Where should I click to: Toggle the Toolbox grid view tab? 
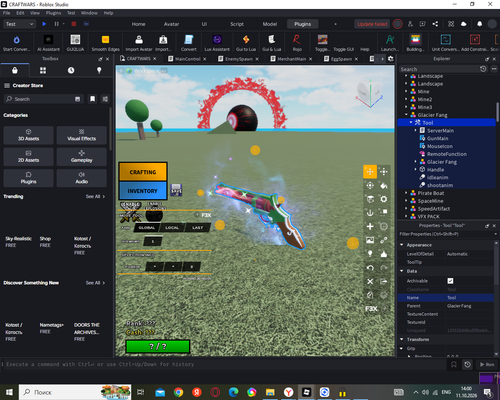point(43,70)
